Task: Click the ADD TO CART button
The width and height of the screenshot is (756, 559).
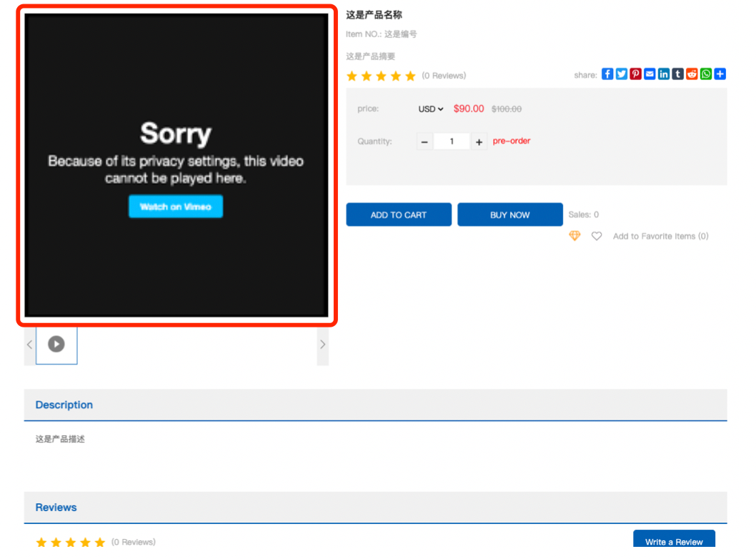Action: 399,214
